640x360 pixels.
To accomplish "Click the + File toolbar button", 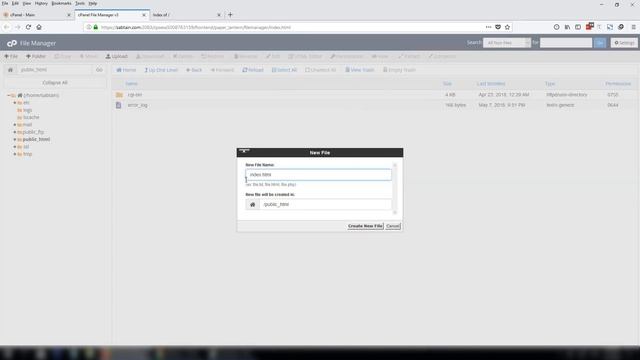I will tap(11, 56).
